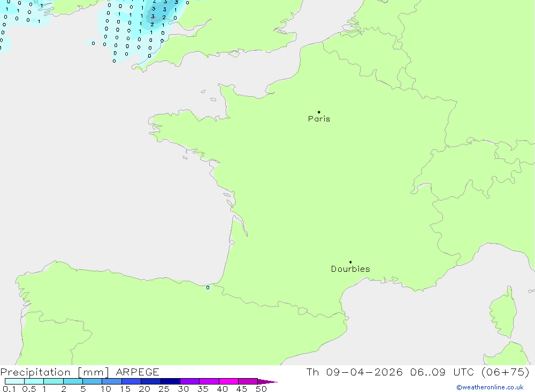Click the 'Precipitation [mm]' title text
Viewport: 535px width, 392px height.
click(x=55, y=372)
